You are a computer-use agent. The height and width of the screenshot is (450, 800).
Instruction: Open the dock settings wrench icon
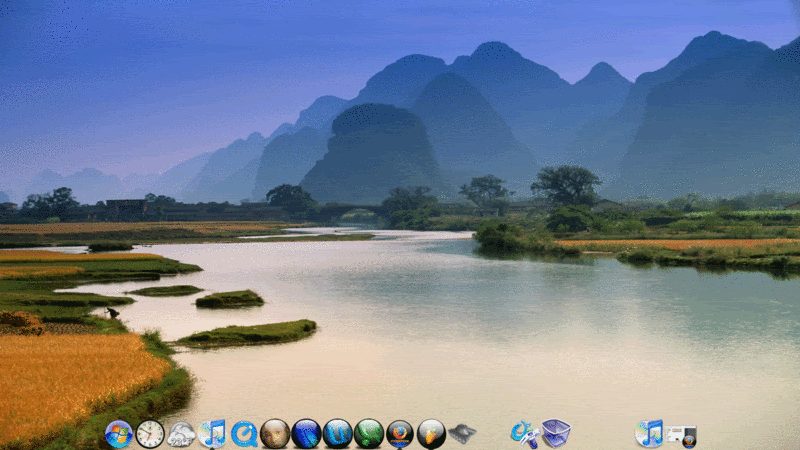click(x=525, y=434)
